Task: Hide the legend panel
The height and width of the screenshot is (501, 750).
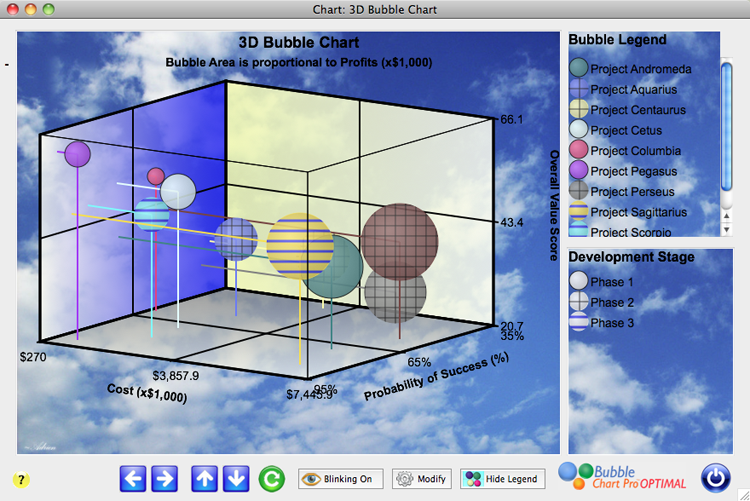Action: coord(504,479)
